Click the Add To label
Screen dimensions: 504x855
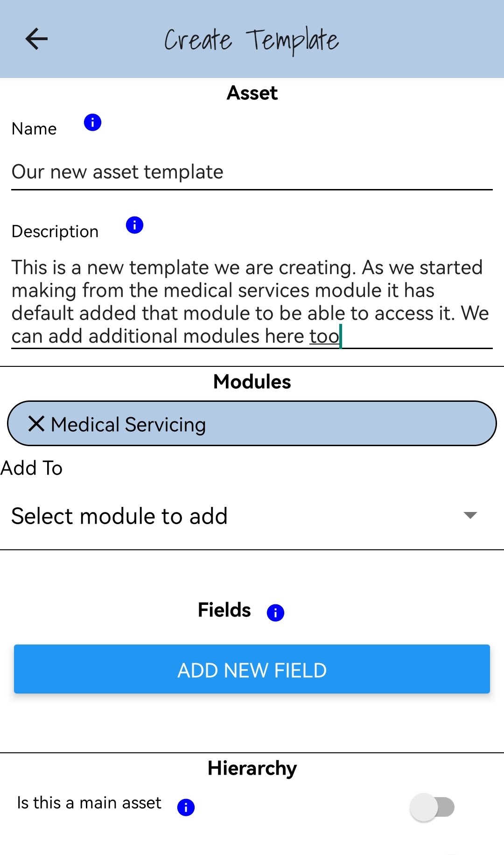(x=32, y=468)
